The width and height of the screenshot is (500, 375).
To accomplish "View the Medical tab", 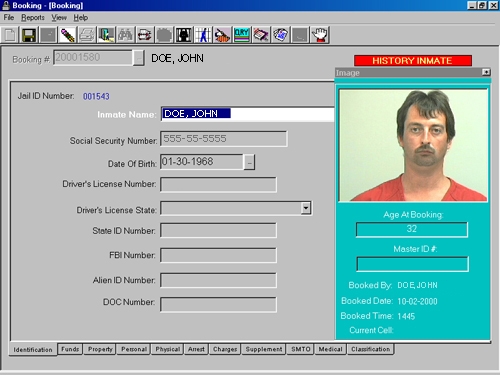I will [330, 349].
